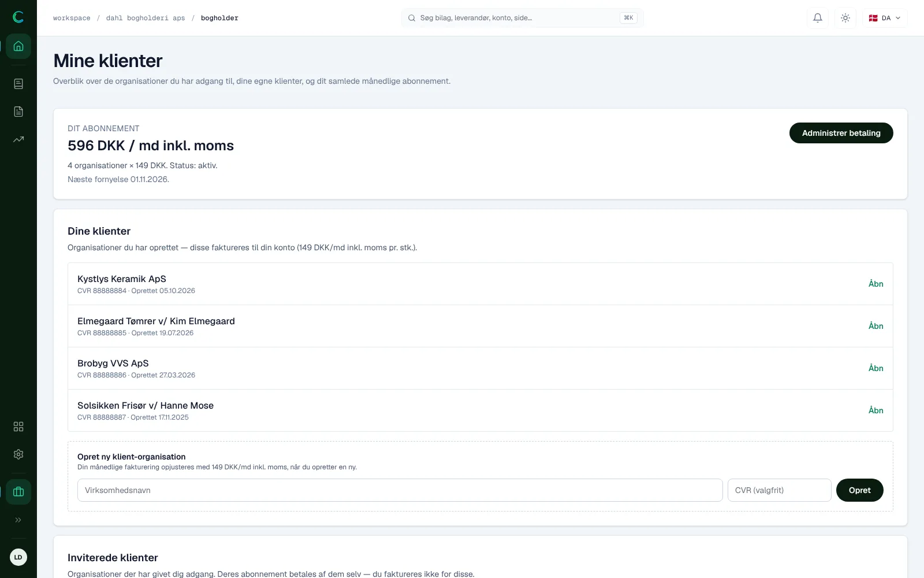Click the Opret button

pos(859,490)
